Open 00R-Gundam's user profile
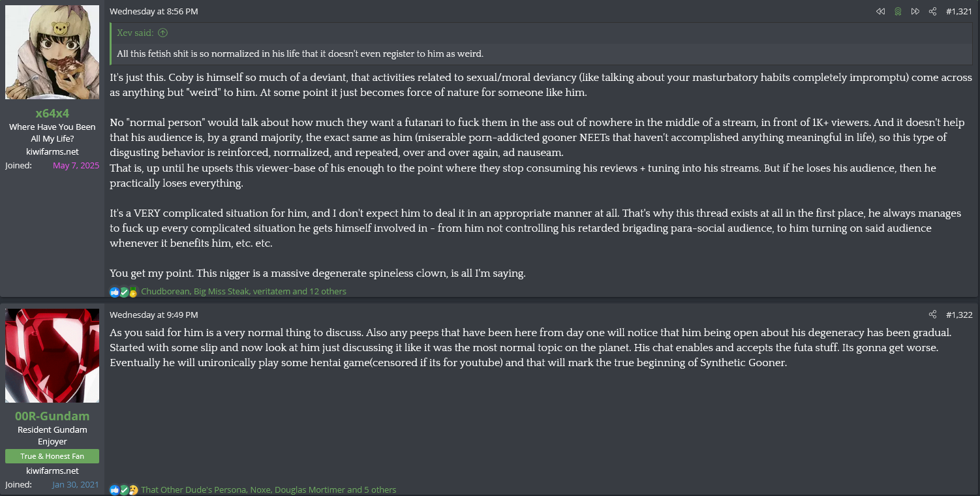This screenshot has height=496, width=980. click(52, 416)
